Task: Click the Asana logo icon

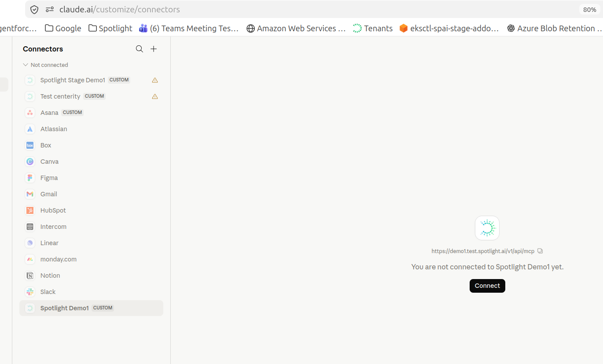Action: coord(30,113)
